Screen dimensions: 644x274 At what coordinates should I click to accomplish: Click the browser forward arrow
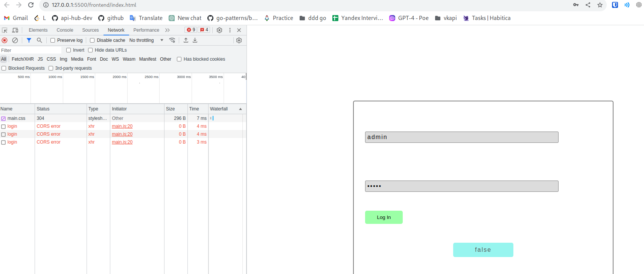point(19,5)
